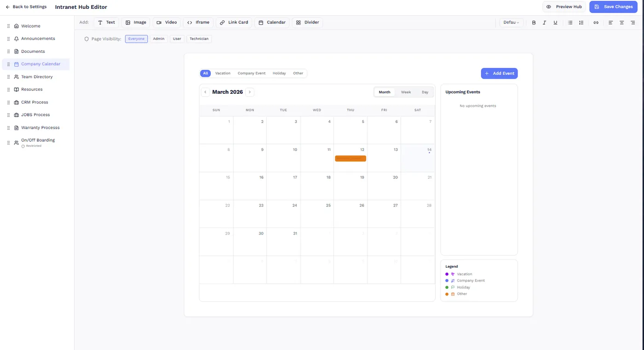
Task: Click the drag handle beside Team Directory
Action: pos(8,77)
